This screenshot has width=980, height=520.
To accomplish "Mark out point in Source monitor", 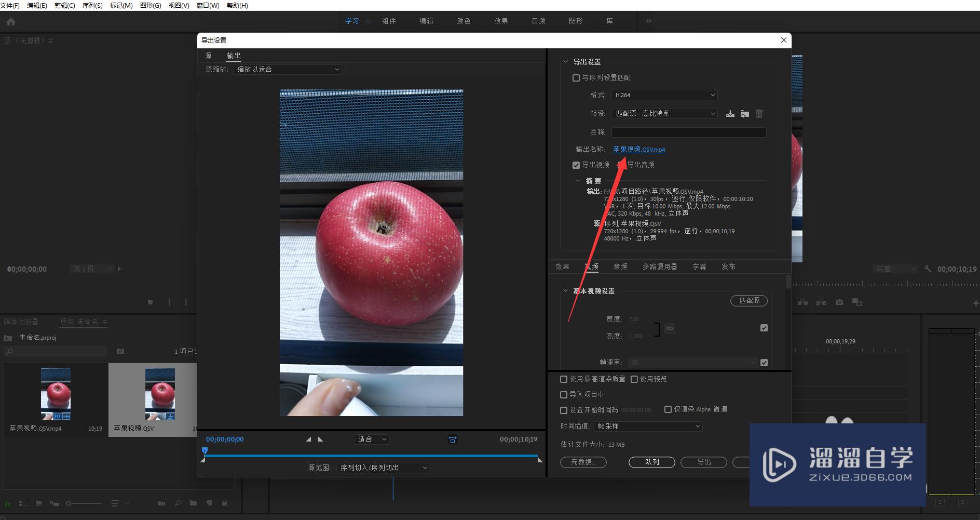I will [186, 302].
